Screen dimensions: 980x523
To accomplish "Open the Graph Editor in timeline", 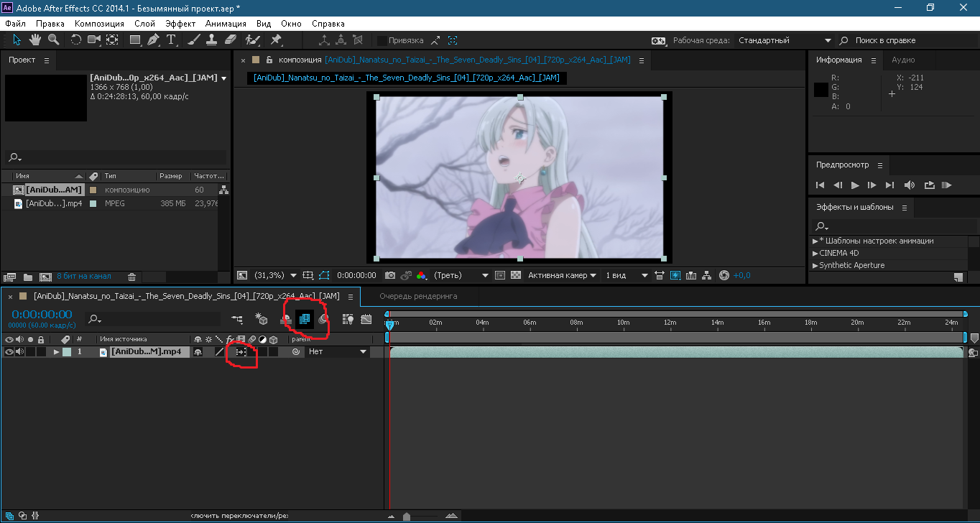I will [x=366, y=319].
